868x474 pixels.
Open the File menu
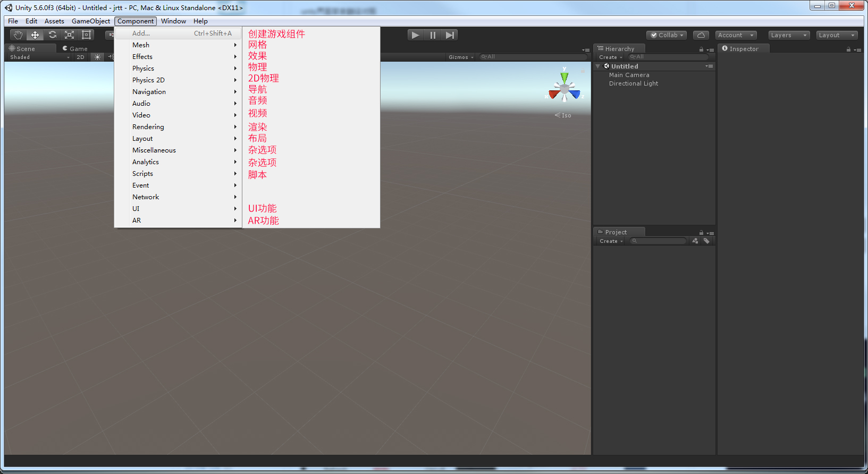coord(13,21)
